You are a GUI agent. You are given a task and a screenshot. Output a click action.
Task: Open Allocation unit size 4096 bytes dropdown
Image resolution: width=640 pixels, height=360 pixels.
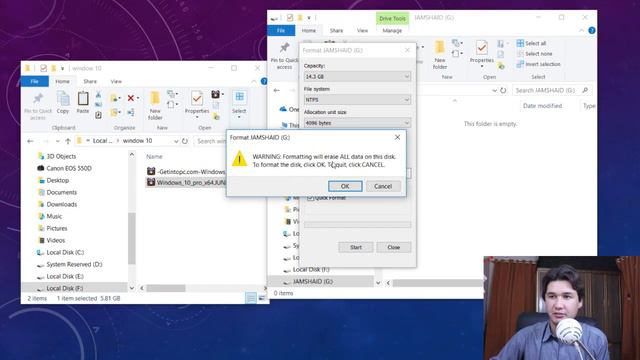357,123
